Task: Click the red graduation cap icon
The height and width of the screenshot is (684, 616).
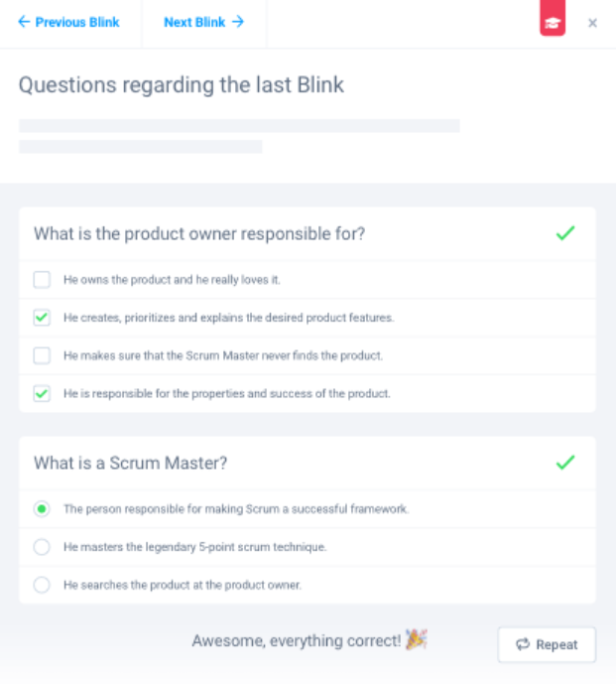Action: pyautogui.click(x=553, y=22)
